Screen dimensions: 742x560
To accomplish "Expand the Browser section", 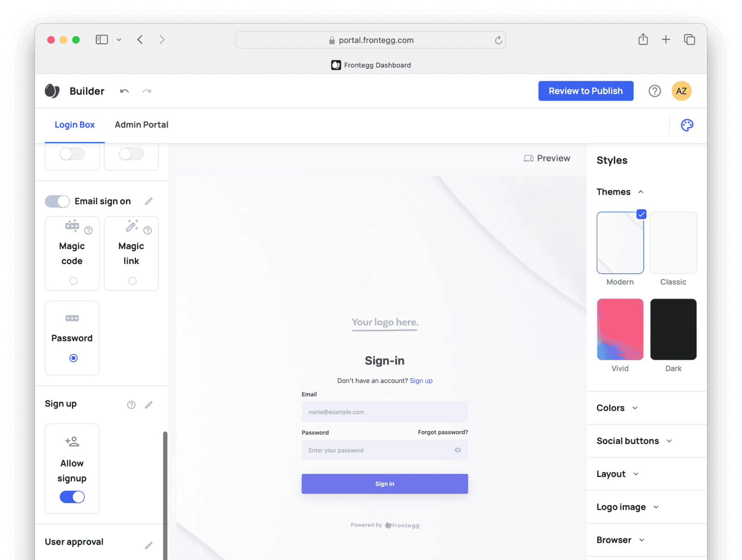I will pos(642,540).
